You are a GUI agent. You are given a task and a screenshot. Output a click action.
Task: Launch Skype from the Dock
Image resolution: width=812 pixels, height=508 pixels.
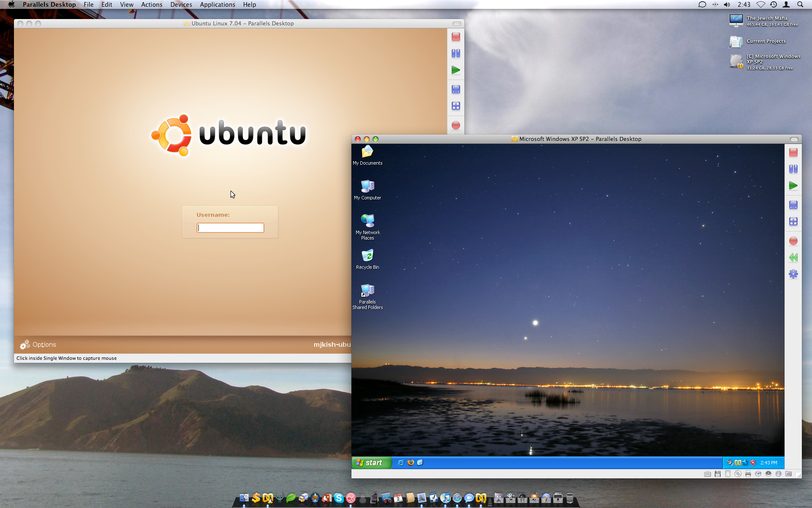[x=339, y=498]
